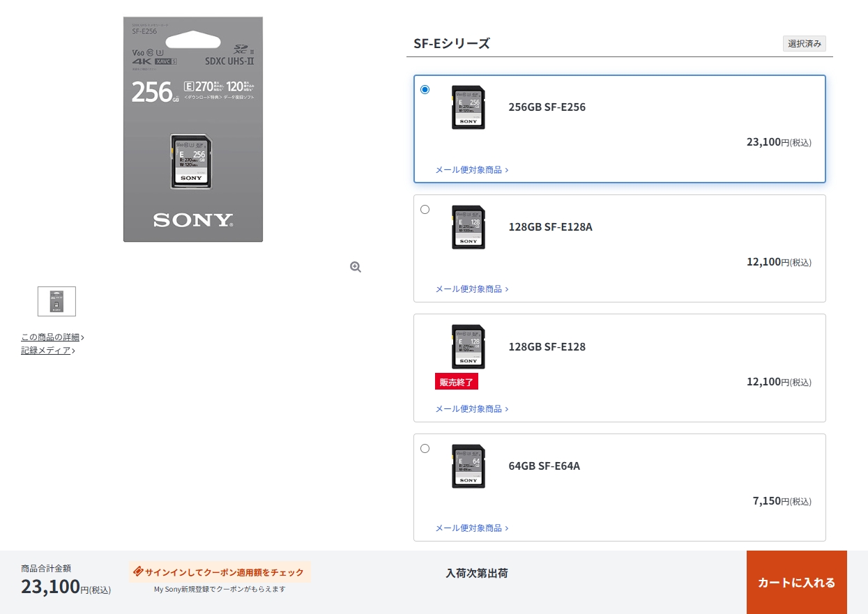The image size is (868, 614).
Task: Select the small product thumbnail image
Action: [56, 301]
